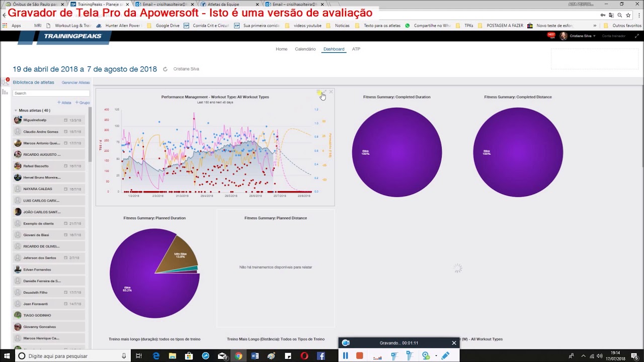Select athlete Claudio Andre Gomes
644x362 pixels.
(49, 132)
